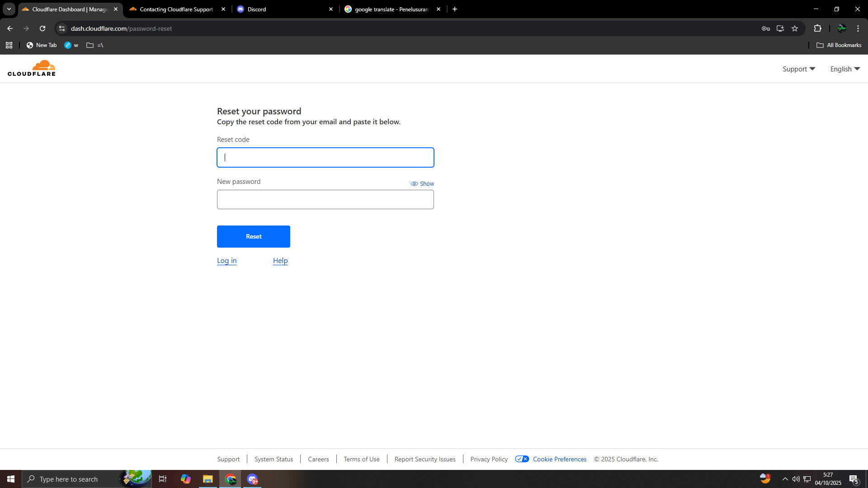Show the new password text
This screenshot has height=488, width=868.
coord(422,183)
